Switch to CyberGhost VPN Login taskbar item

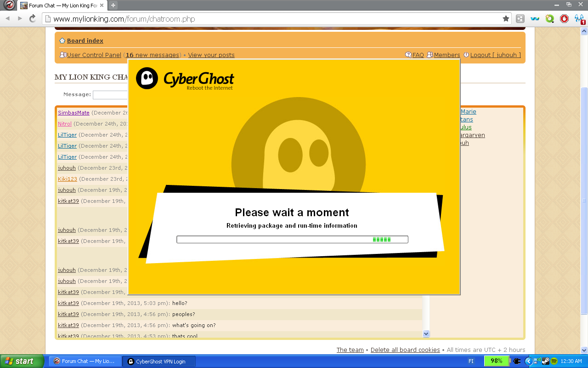159,362
